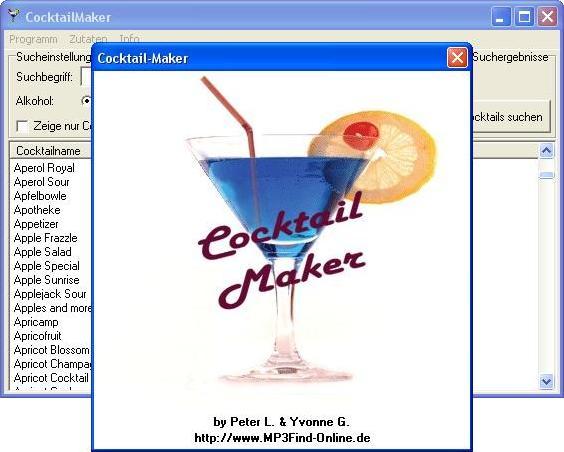564x452 pixels.
Task: Select Apple Sunrise in the list
Action: tap(47, 280)
